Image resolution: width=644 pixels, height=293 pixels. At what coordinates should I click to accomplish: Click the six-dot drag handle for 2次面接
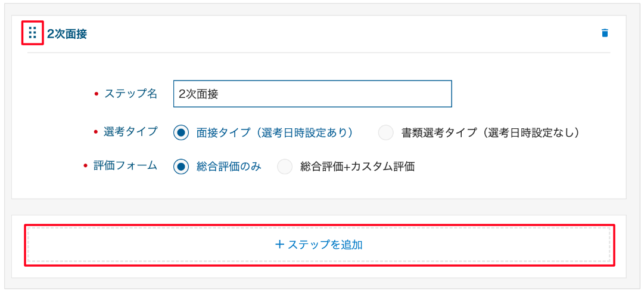click(33, 33)
